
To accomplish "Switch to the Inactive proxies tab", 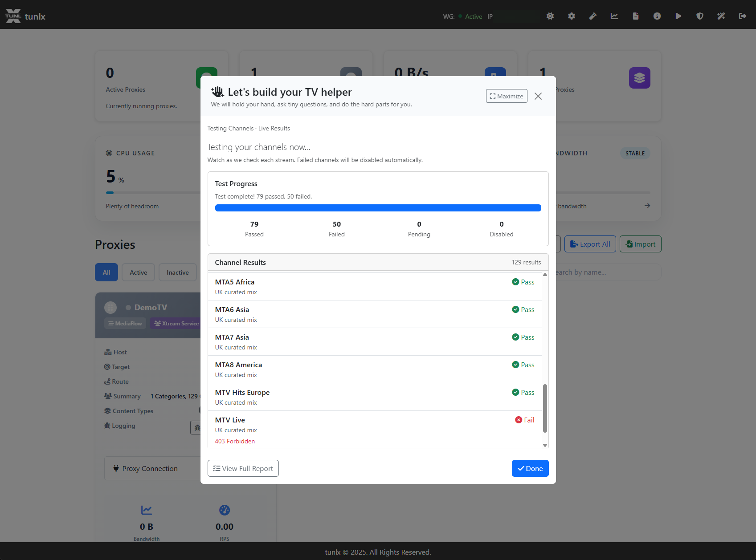I will coord(177,272).
